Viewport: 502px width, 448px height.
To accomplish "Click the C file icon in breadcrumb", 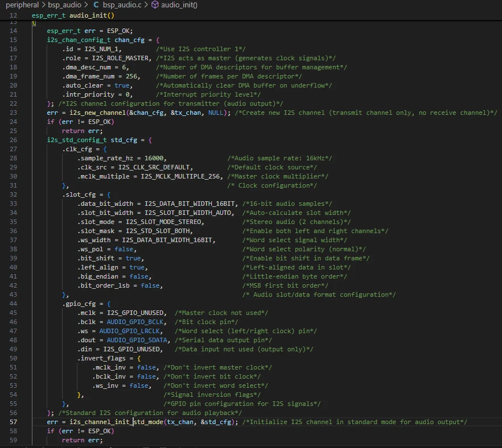I will tap(96, 5).
